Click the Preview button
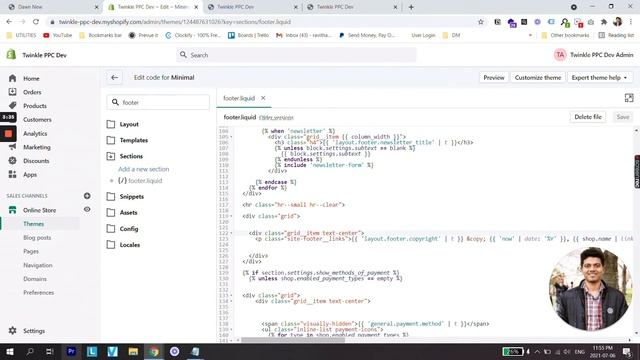 [493, 78]
